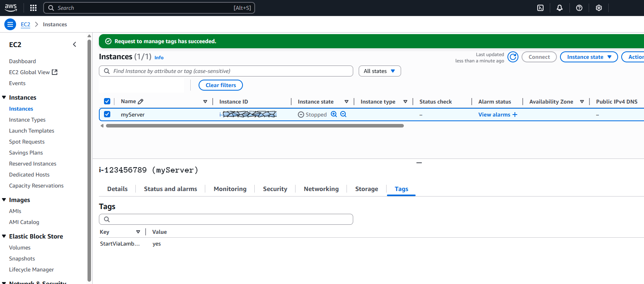644x284 pixels.
Task: Open the Monitoring tab
Action: 230,189
